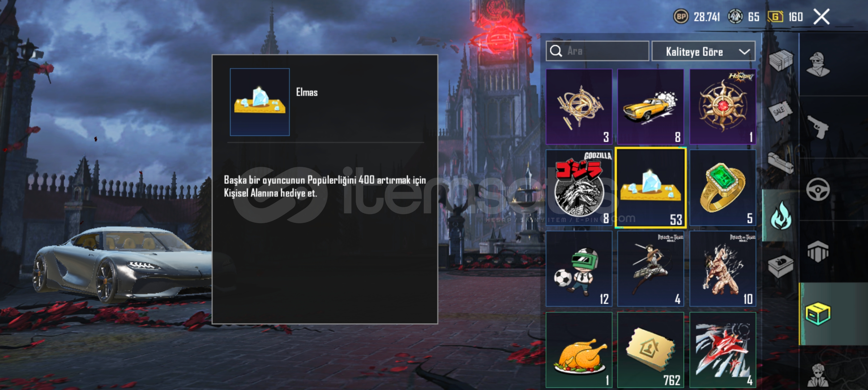Select the emerald gold ring item
Viewport: 868px width, 390px height.
pos(723,188)
